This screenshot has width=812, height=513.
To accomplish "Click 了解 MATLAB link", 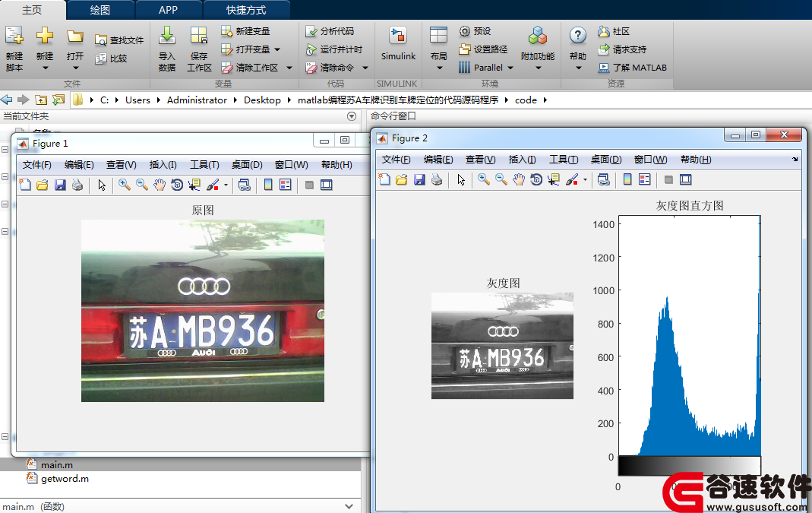I will click(x=632, y=68).
